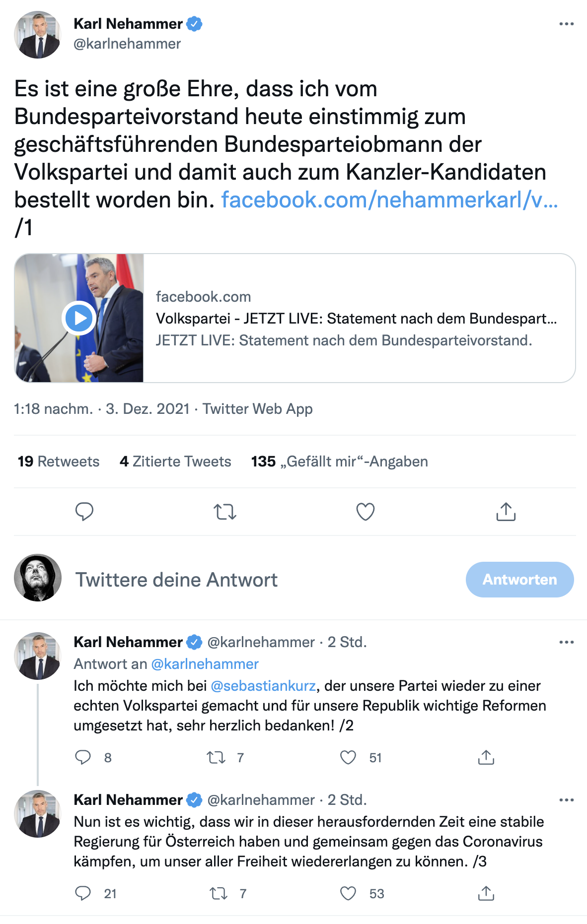View the 4 Zitierte Tweets list

pyautogui.click(x=175, y=462)
